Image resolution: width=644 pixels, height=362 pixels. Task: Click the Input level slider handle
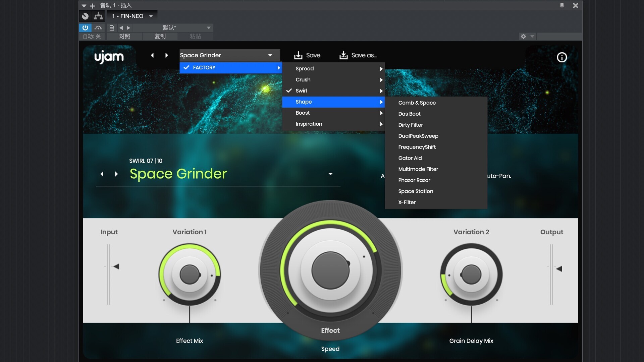coord(116,267)
